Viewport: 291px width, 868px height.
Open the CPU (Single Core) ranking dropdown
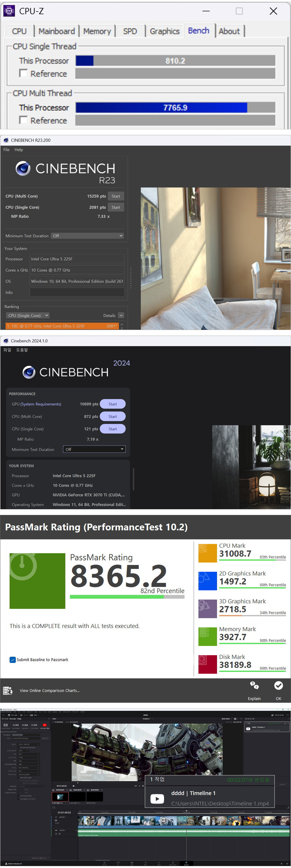click(28, 316)
